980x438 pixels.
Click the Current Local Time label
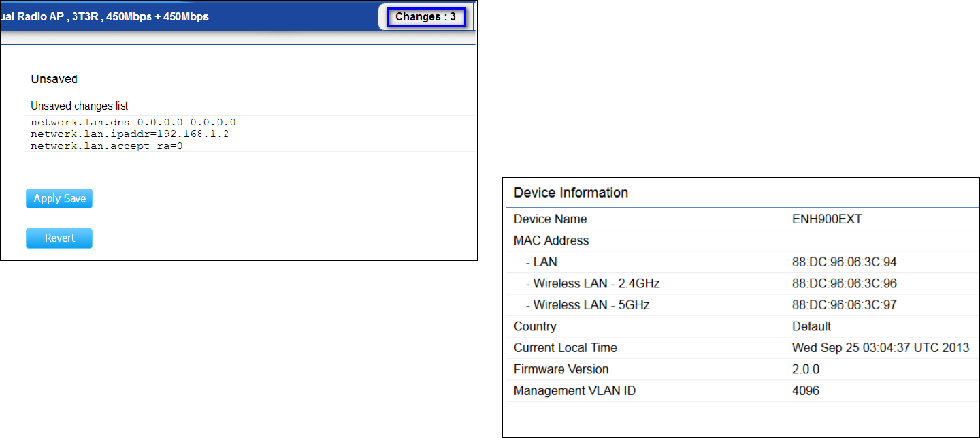pyautogui.click(x=566, y=347)
